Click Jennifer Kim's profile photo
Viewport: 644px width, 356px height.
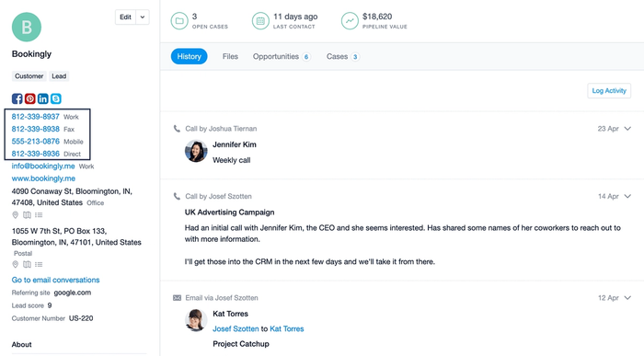pyautogui.click(x=196, y=151)
